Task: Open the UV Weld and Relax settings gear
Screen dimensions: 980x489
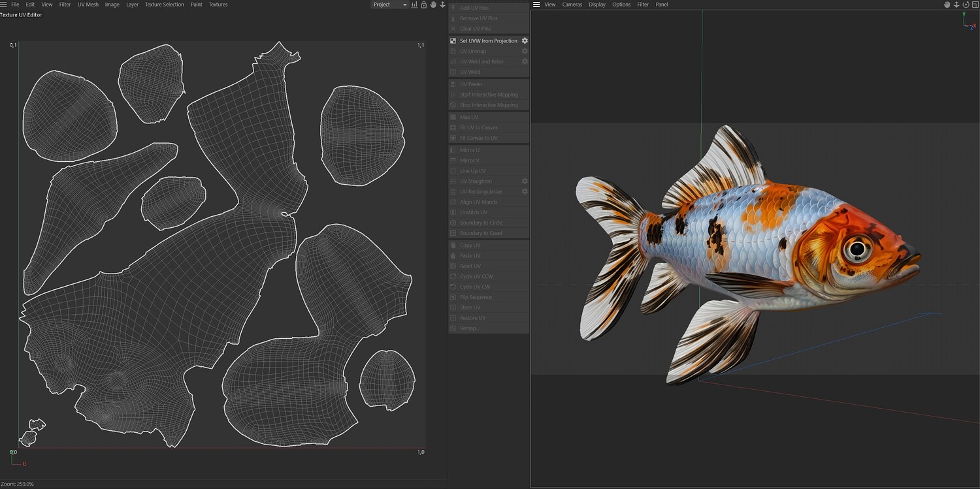Action: point(525,61)
